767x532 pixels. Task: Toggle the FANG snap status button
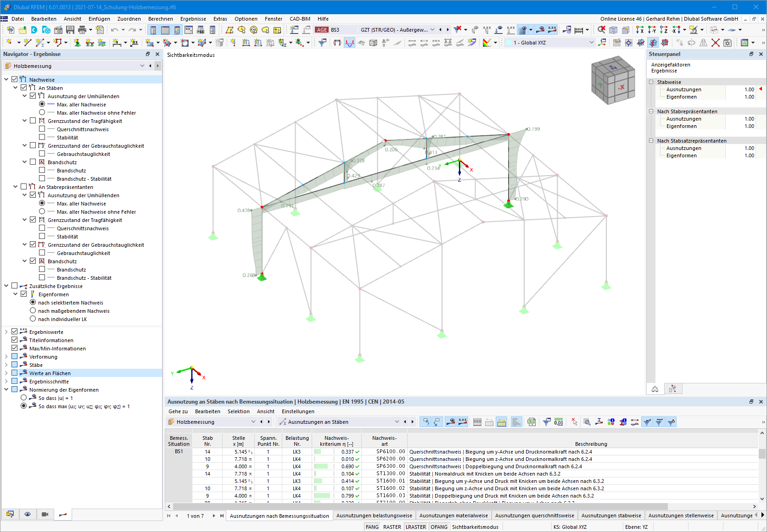point(372,527)
